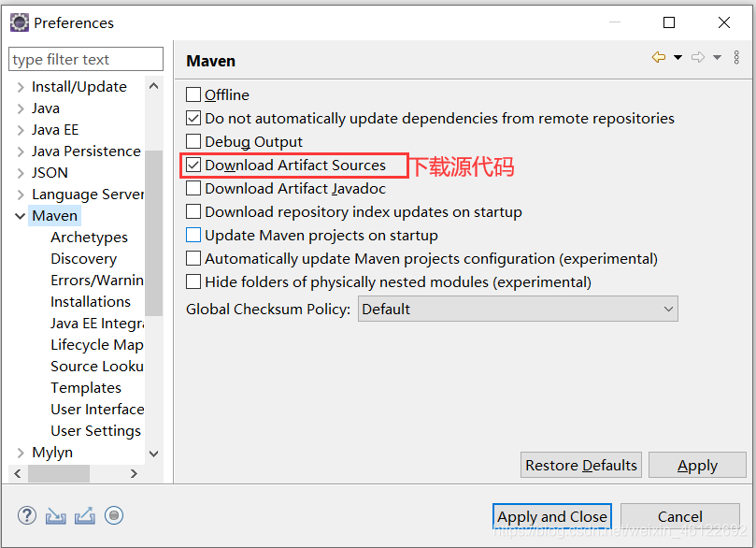Click the tree vertical scrollbar thumb

[x=154, y=233]
